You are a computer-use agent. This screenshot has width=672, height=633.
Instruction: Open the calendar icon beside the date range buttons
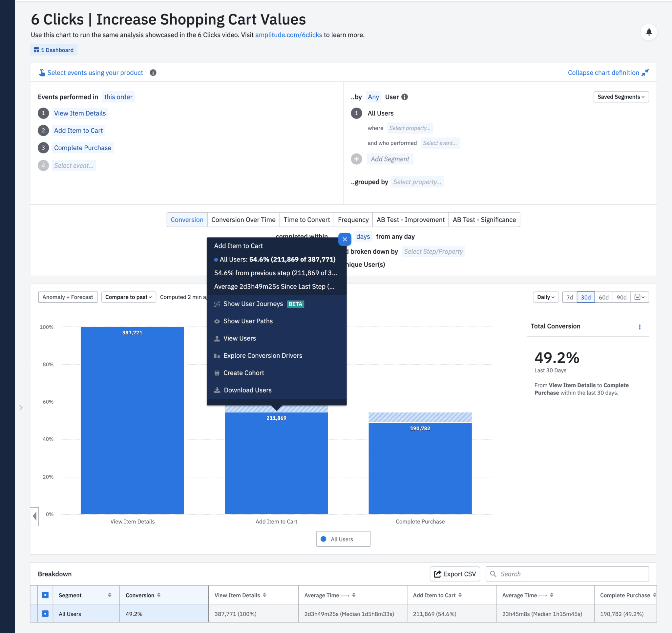[640, 297]
